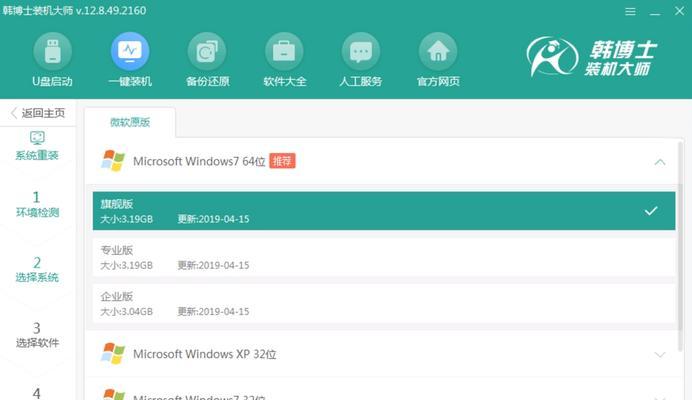Go to the 官方网页 official website
The image size is (692, 400).
(438, 60)
